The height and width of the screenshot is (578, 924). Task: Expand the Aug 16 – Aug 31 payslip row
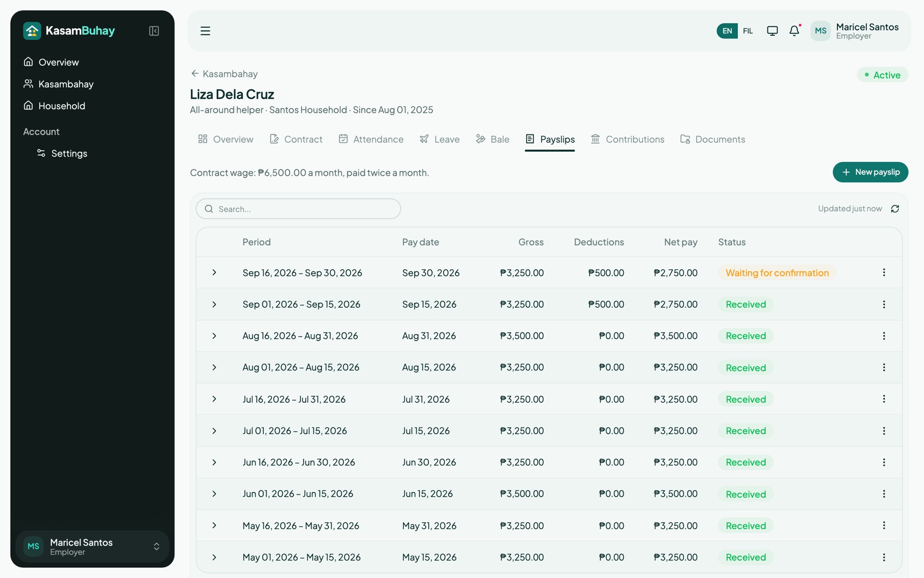[x=214, y=335]
